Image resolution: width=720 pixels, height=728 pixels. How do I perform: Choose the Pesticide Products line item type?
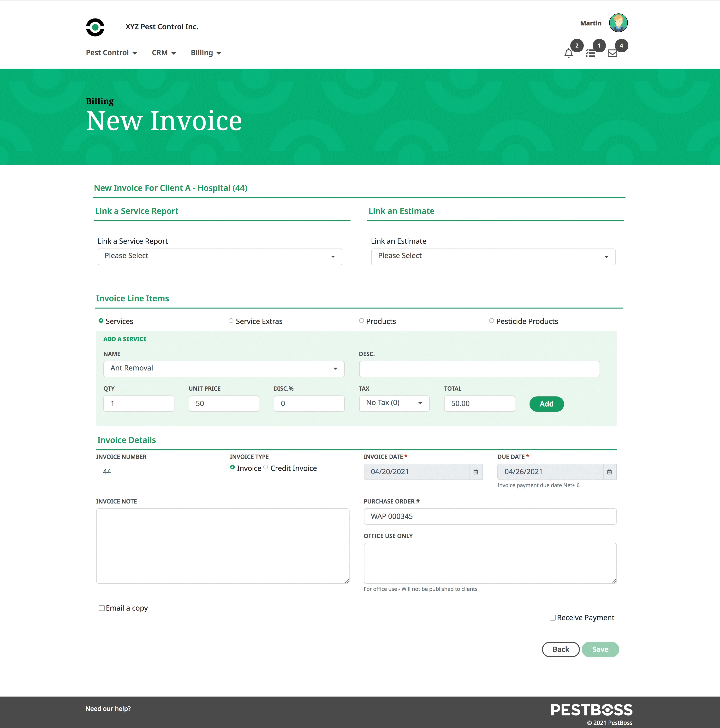click(491, 321)
